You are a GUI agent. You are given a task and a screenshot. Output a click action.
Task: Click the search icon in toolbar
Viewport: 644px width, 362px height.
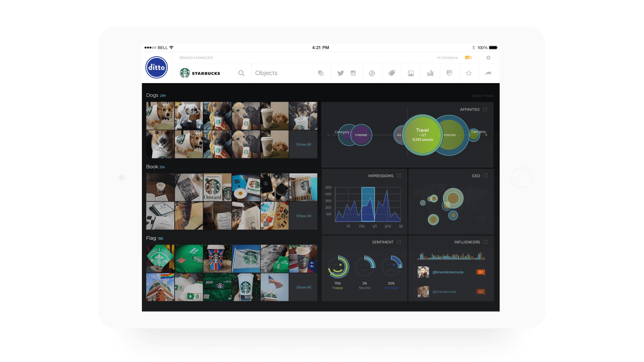242,73
